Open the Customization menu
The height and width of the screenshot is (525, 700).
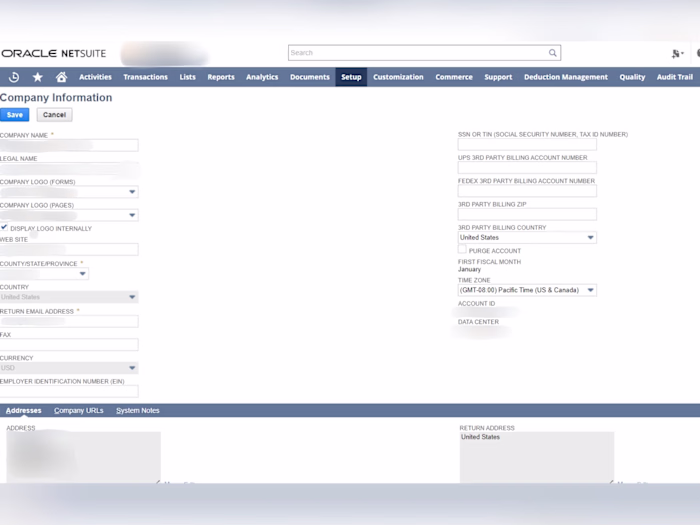398,77
